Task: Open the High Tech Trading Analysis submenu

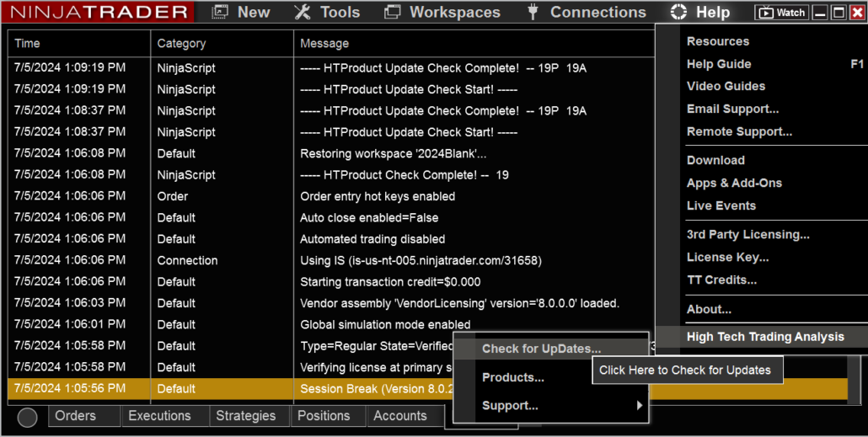Action: pyautogui.click(x=764, y=337)
